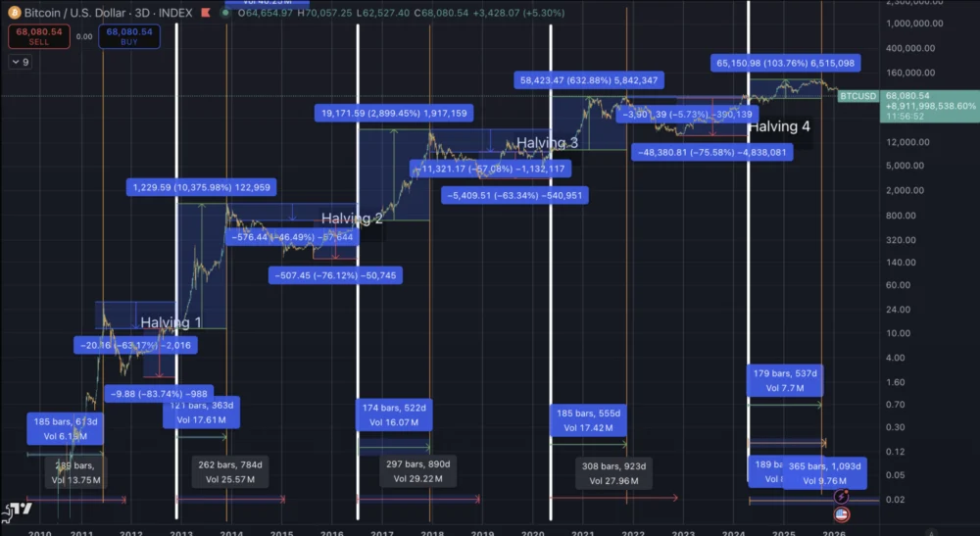Select the -9.88 (-83.74%) drawdown label
The image size is (980, 536).
159,394
